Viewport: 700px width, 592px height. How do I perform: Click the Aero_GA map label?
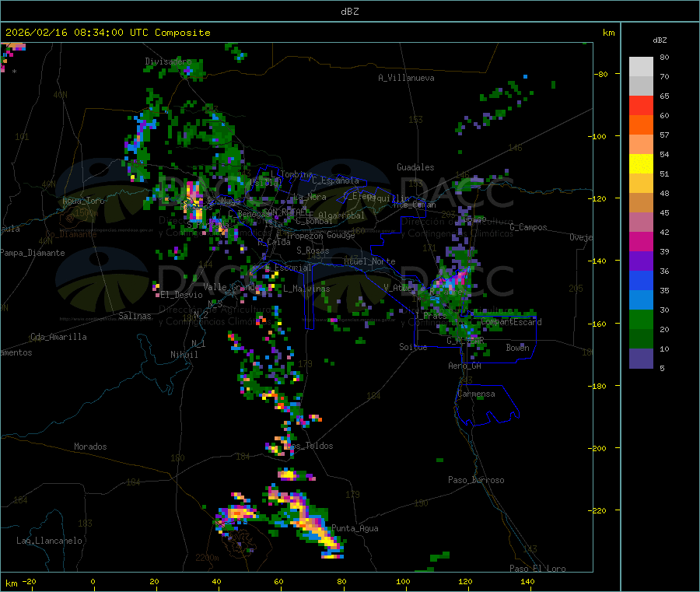coord(465,366)
